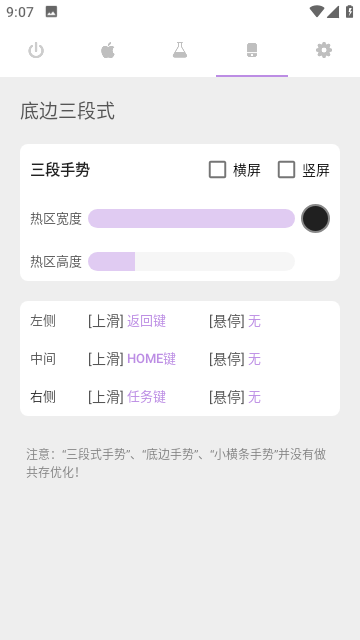
Task: Open the lab flask tab
Action: click(x=180, y=51)
